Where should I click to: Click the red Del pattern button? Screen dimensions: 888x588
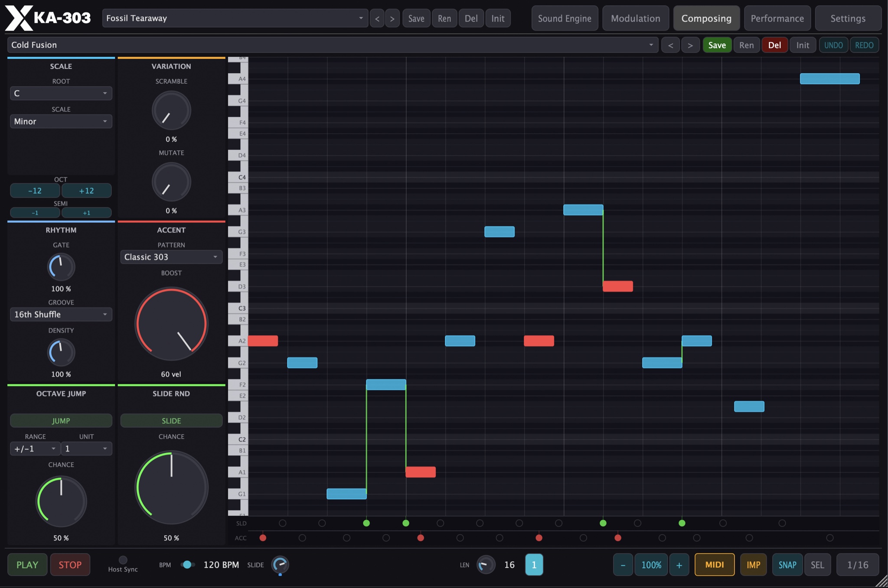(x=774, y=45)
